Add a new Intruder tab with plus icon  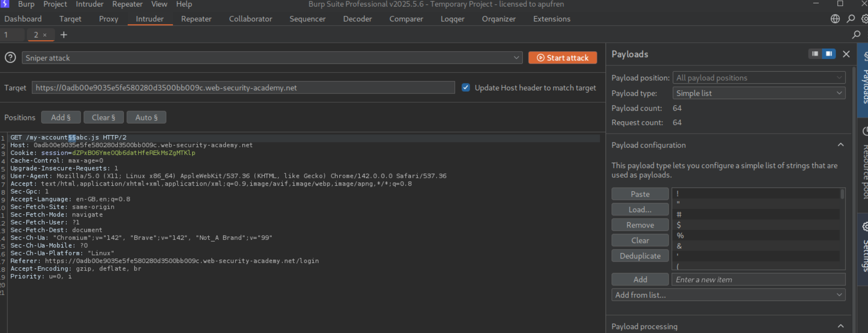pyautogui.click(x=64, y=35)
